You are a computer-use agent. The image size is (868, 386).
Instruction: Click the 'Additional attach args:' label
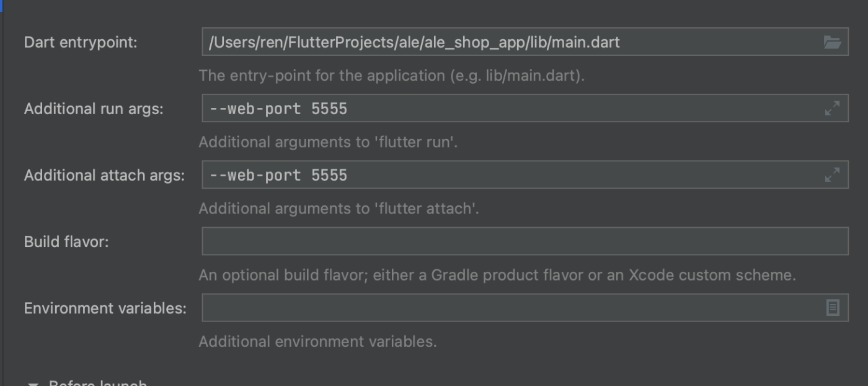[104, 176]
